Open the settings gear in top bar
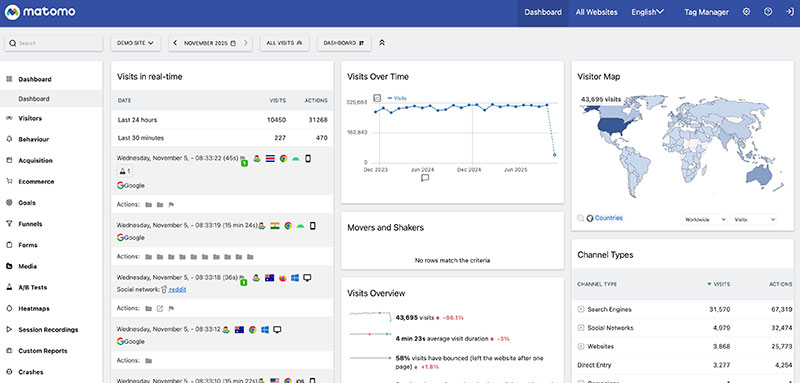800x383 pixels. [x=746, y=12]
